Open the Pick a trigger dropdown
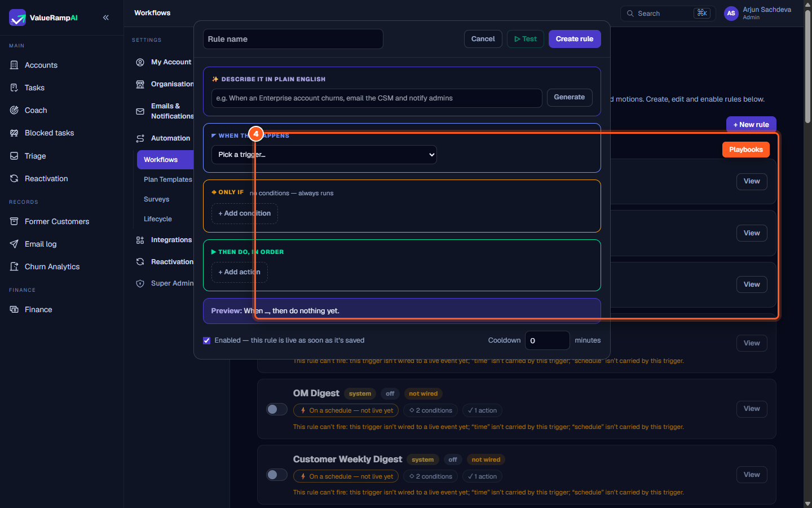This screenshot has width=812, height=508. (324, 155)
